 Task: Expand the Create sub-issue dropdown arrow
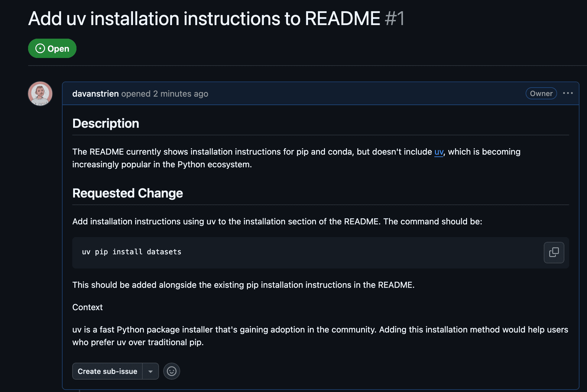click(151, 371)
